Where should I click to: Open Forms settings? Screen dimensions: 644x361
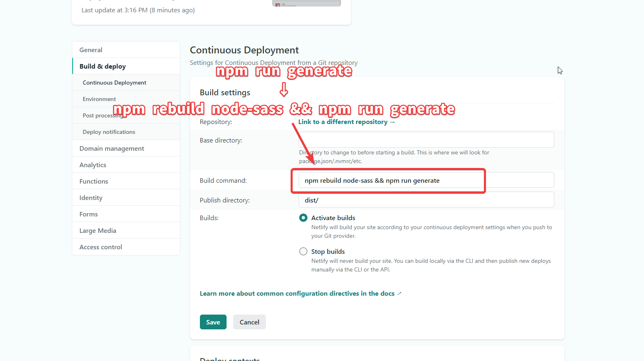(126, 214)
